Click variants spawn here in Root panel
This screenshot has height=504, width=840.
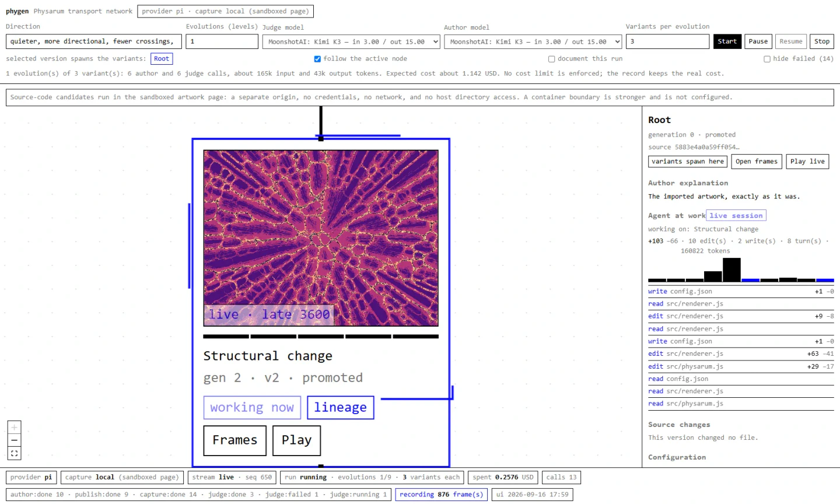pyautogui.click(x=688, y=162)
